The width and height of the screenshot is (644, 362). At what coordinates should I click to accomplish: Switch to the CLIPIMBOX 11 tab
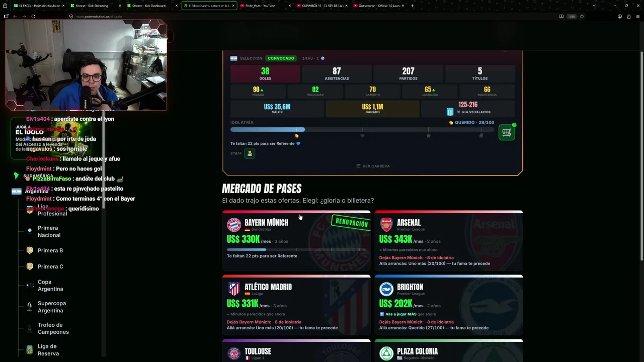click(x=322, y=6)
